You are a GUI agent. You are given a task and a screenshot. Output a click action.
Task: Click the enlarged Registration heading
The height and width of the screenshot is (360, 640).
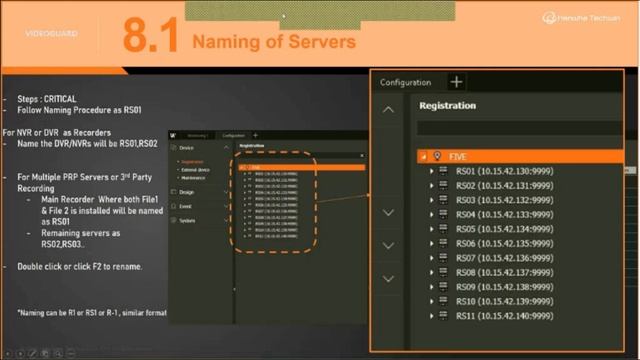click(x=447, y=106)
